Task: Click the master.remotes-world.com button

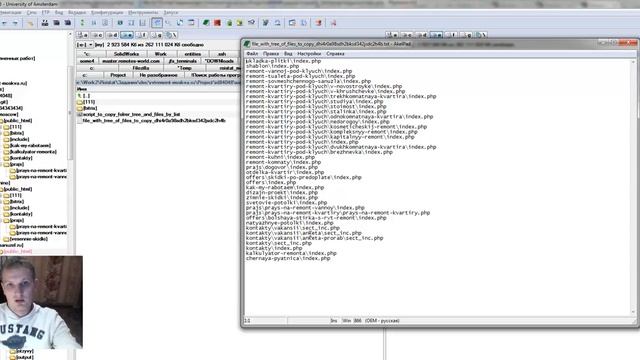Action: click(131, 61)
